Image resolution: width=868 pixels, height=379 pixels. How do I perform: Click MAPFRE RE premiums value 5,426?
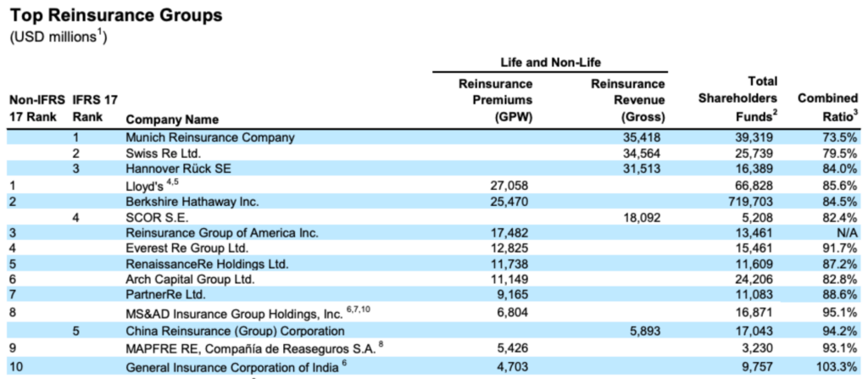[513, 349]
